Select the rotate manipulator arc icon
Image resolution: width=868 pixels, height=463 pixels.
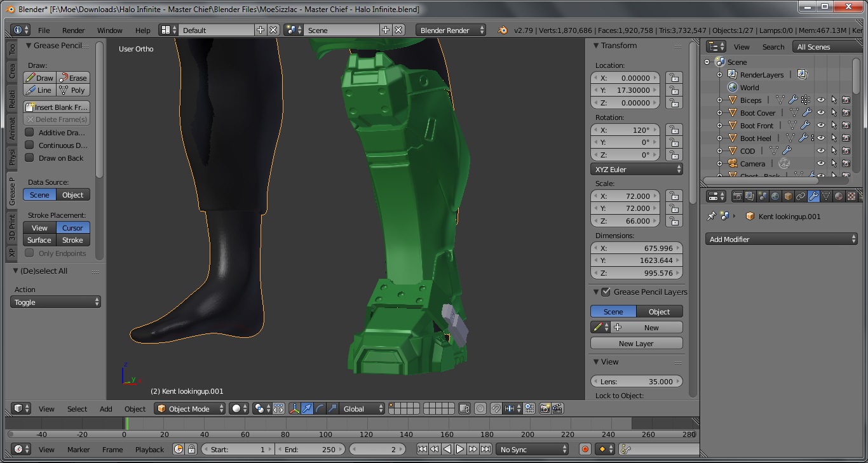pos(320,408)
